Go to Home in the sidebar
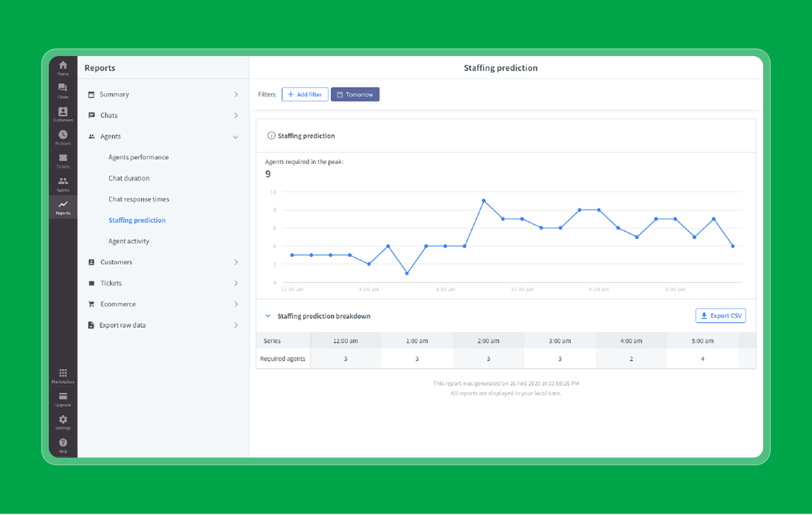Viewport: 812px width, 515px height. pos(63,68)
